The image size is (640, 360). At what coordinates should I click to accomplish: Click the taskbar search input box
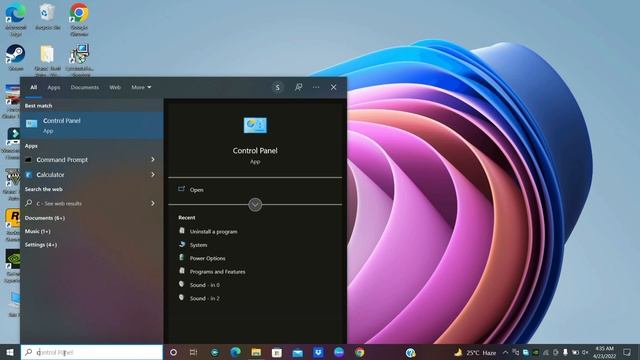92,352
